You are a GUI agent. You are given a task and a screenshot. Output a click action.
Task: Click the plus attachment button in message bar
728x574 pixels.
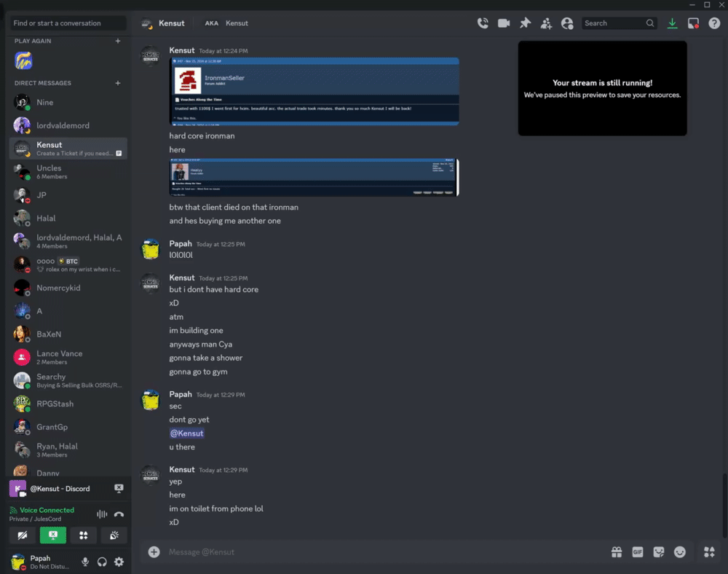154,551
